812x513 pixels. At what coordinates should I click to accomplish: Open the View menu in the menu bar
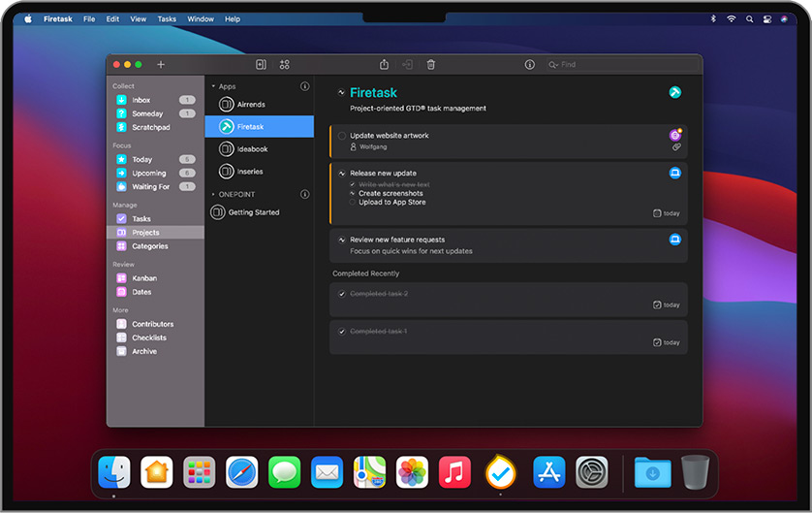139,18
